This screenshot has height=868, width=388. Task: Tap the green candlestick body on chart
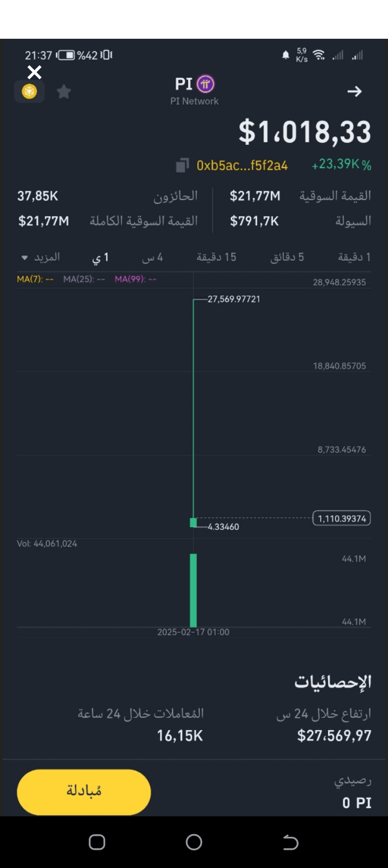[193, 522]
